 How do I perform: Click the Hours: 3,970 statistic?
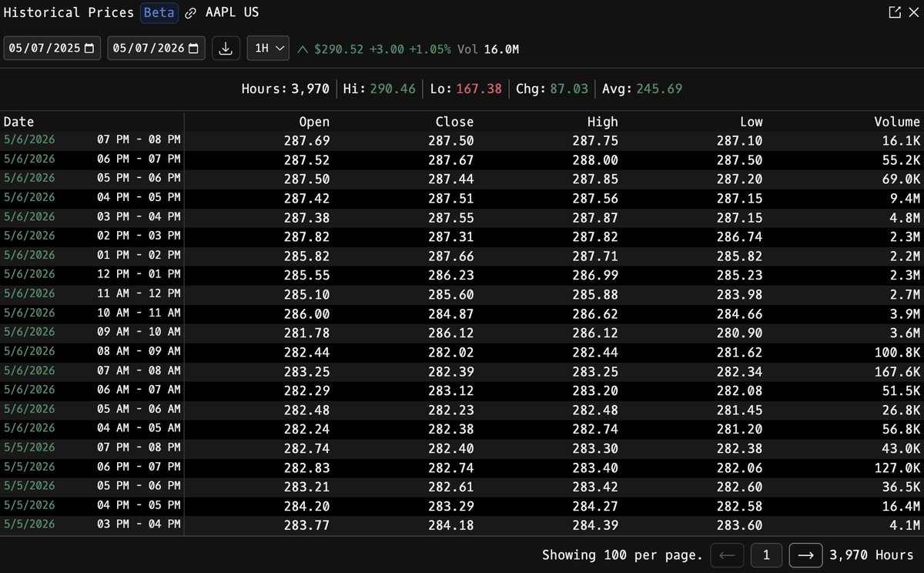point(286,89)
